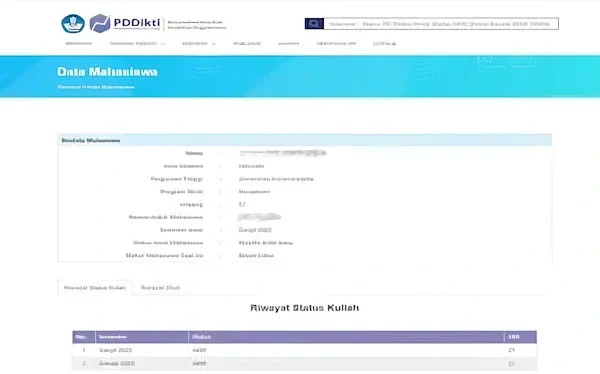Click the Status column header

tap(346, 337)
